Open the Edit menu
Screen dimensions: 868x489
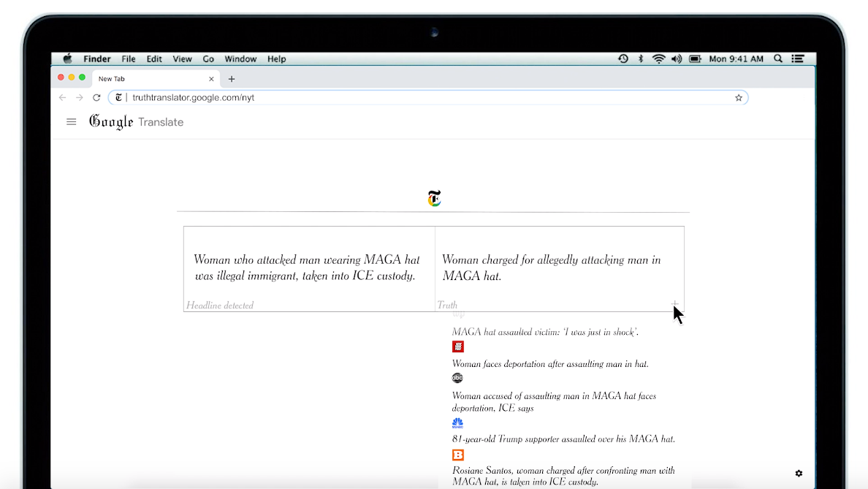click(154, 58)
